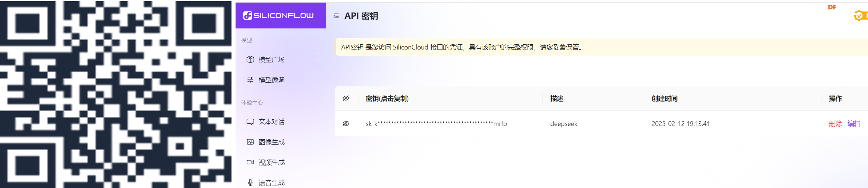
Task: Click the 创建时间 column header
Action: 664,98
